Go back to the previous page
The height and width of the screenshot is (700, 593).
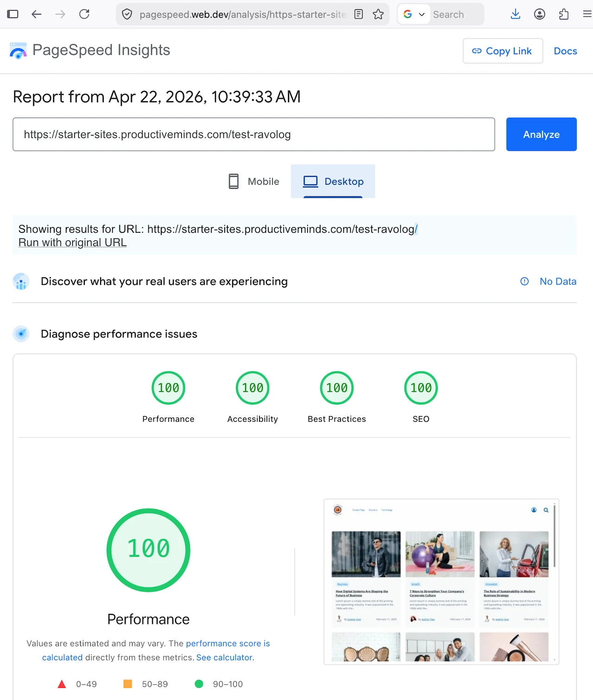click(37, 14)
